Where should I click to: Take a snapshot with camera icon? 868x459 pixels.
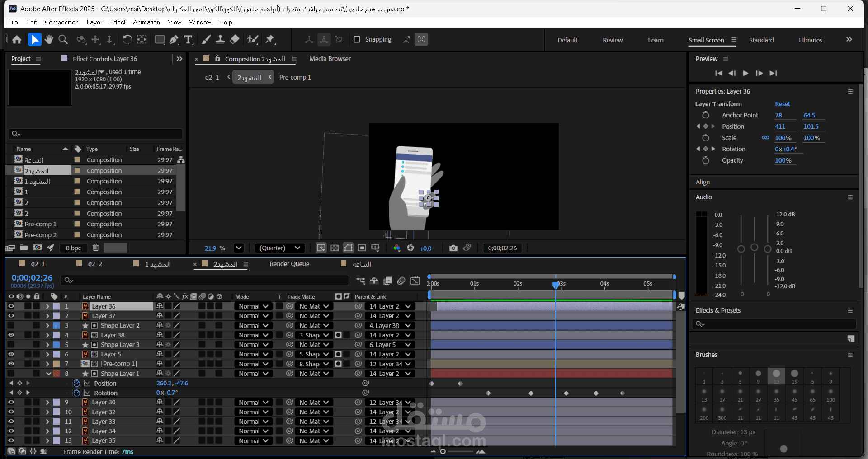point(453,248)
